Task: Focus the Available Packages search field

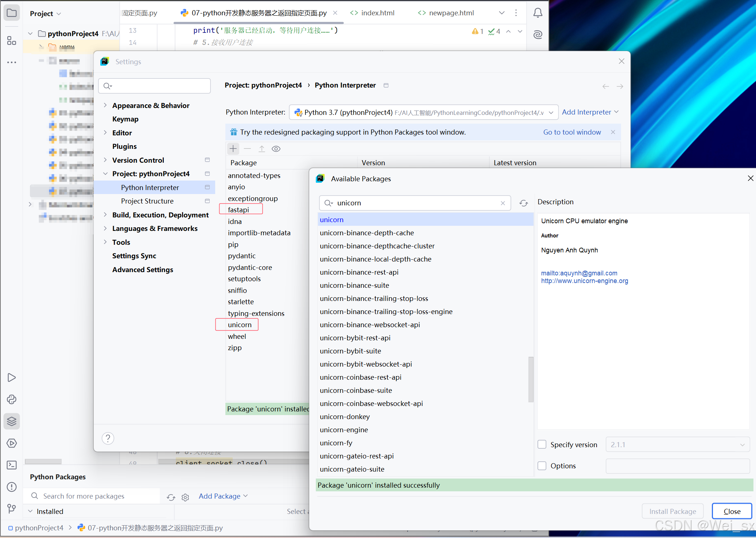Action: point(415,203)
